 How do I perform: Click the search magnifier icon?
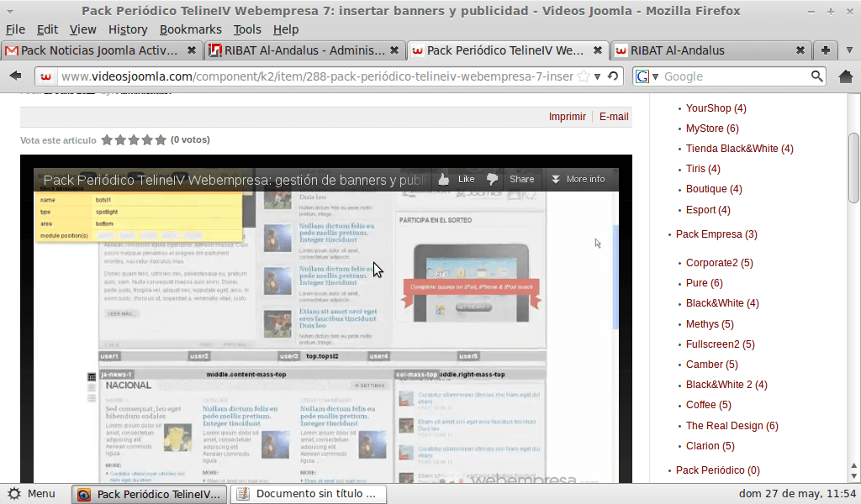(817, 76)
